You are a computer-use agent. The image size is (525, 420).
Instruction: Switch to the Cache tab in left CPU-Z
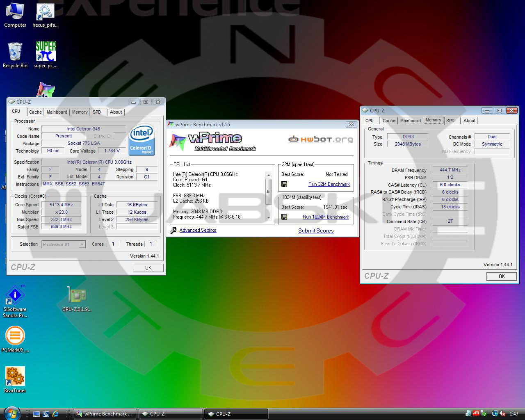(35, 112)
